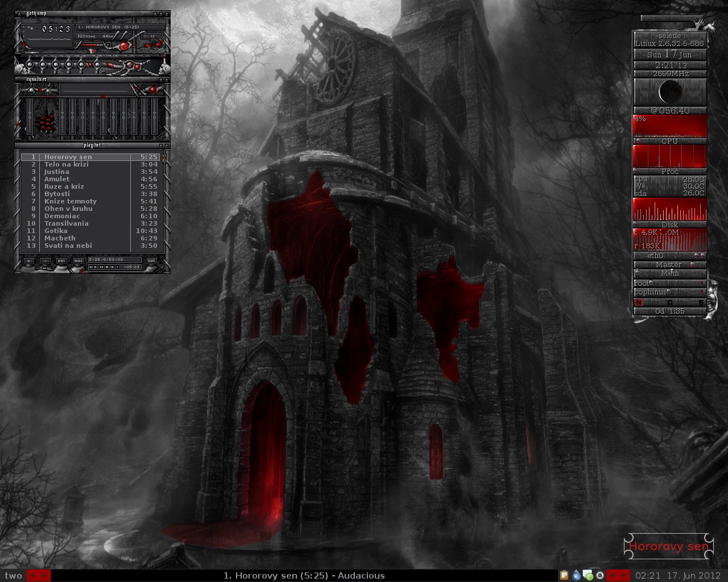
Task: Open the playlist list menu
Action: (x=151, y=261)
